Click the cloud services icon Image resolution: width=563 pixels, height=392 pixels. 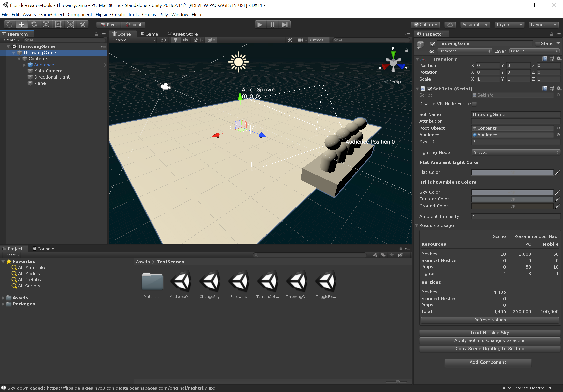pos(450,25)
